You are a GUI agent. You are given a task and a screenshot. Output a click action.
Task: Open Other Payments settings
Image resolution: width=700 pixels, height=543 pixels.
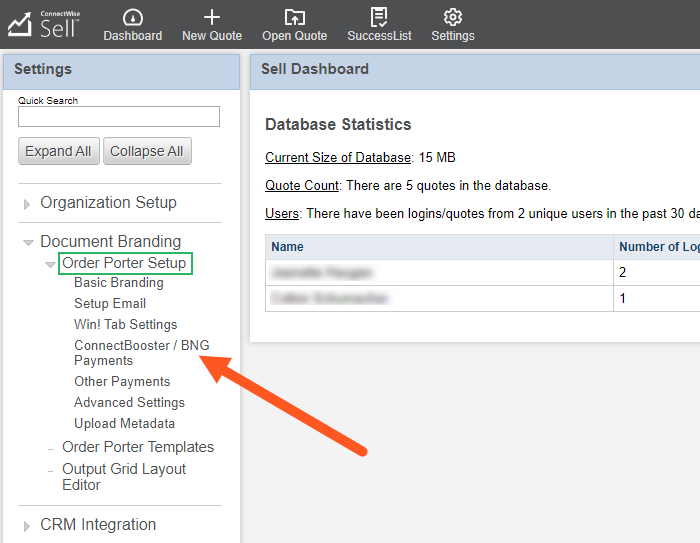pos(122,382)
